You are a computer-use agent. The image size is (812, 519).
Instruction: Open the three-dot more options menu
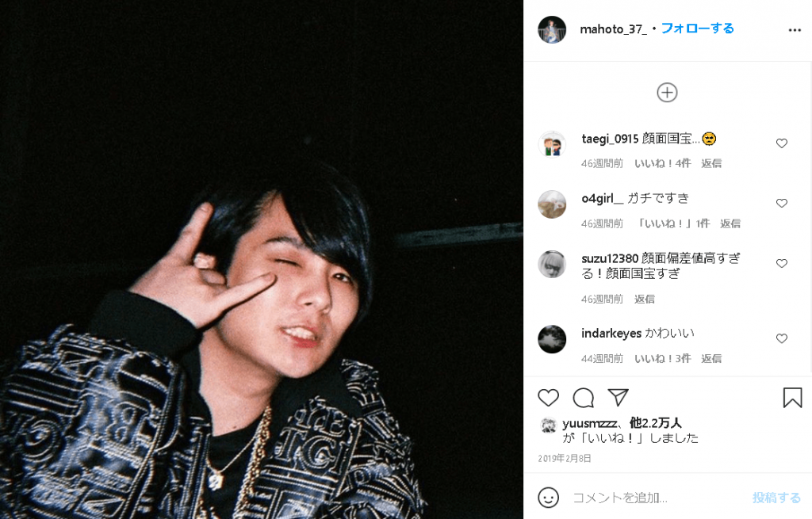point(795,30)
